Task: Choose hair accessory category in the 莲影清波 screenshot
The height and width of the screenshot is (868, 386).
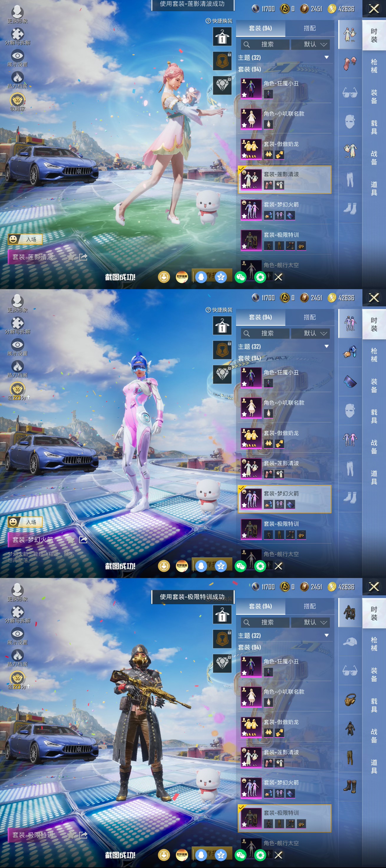Action: tap(350, 63)
